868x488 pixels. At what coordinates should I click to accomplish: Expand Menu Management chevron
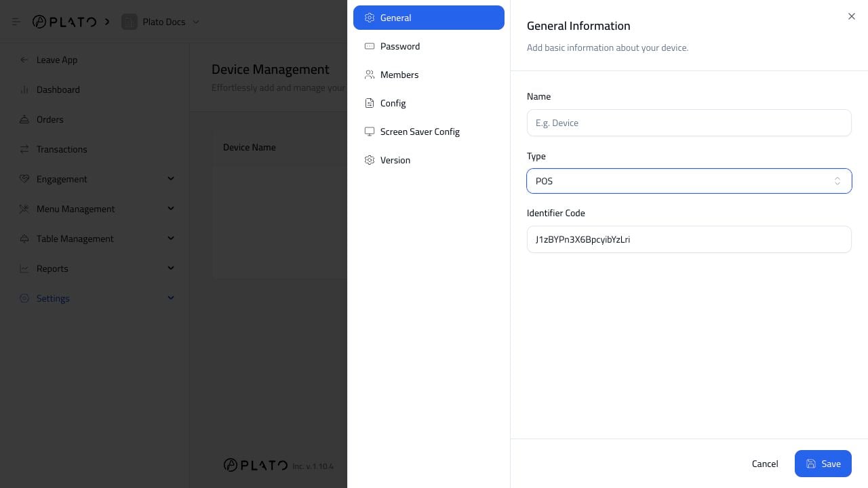coord(171,208)
